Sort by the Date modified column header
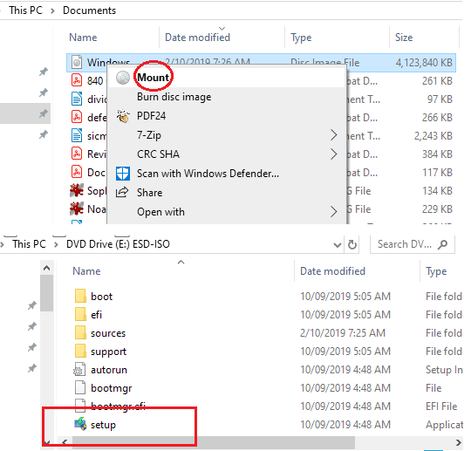Screen dimensions: 471x451 pos(197,37)
